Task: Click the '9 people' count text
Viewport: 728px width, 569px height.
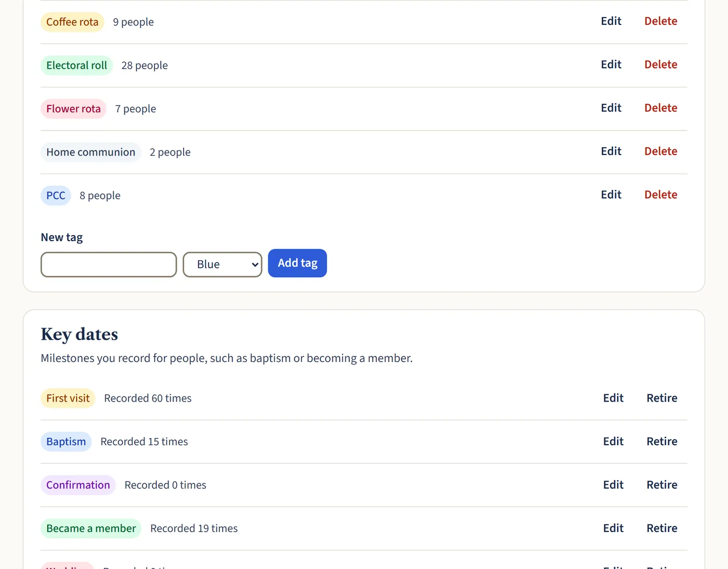Action: pos(133,22)
